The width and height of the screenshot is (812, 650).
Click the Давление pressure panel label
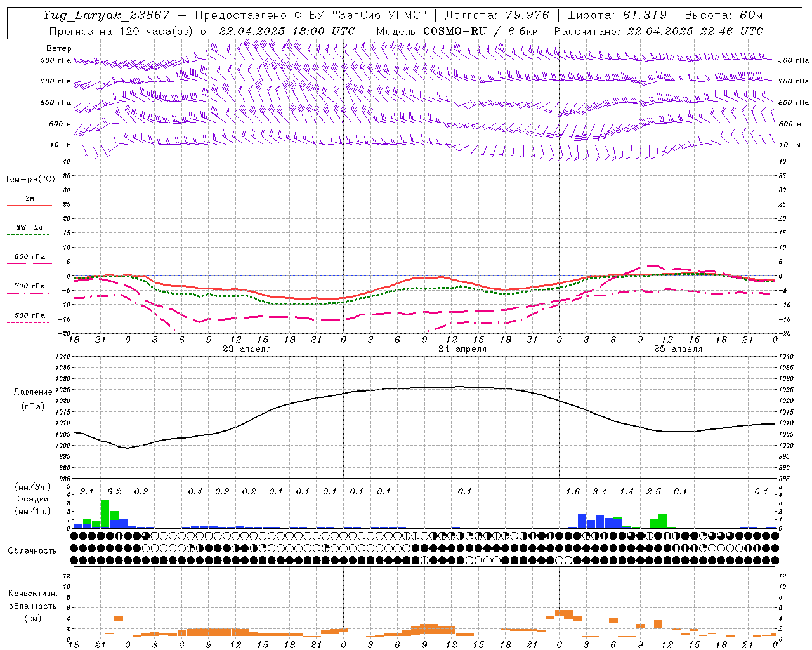(x=33, y=392)
